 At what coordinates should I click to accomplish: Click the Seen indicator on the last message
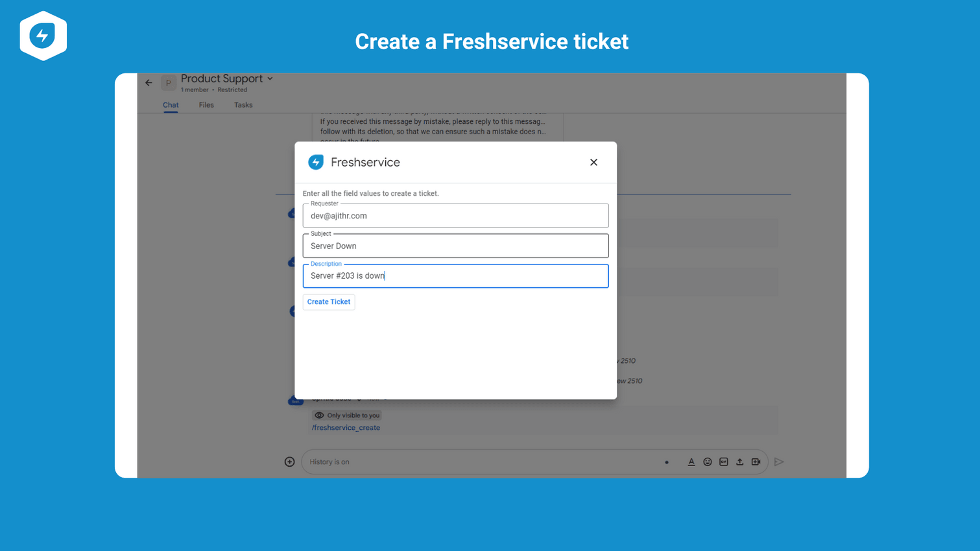296,400
